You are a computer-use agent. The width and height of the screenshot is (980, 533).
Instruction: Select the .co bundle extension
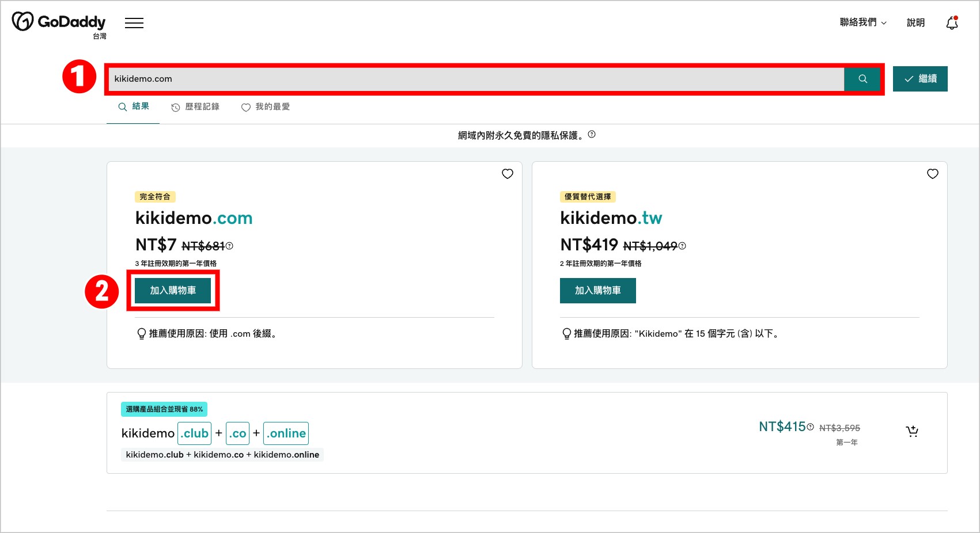click(x=237, y=433)
